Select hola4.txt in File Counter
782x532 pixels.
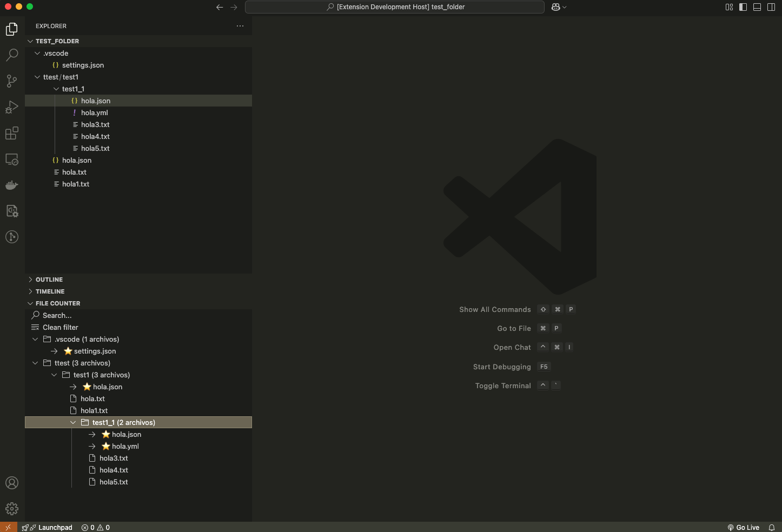point(138,470)
